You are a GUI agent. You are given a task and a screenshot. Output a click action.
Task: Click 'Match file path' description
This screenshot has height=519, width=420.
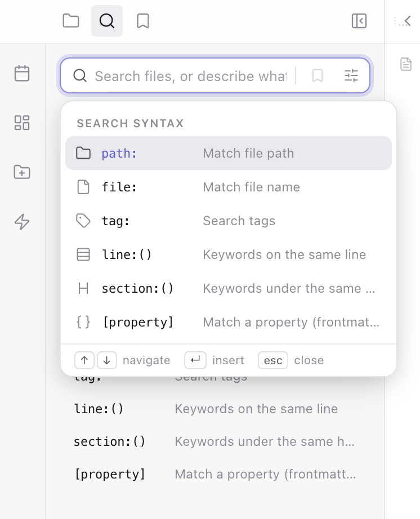coord(248,153)
